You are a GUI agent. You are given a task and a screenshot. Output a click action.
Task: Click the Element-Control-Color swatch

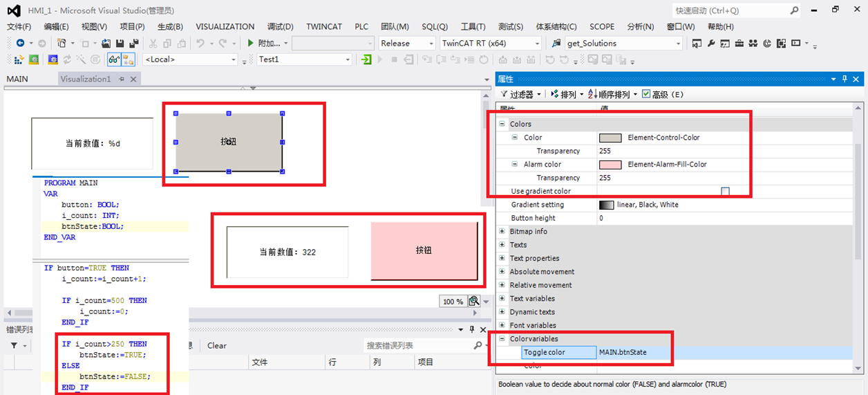point(610,138)
